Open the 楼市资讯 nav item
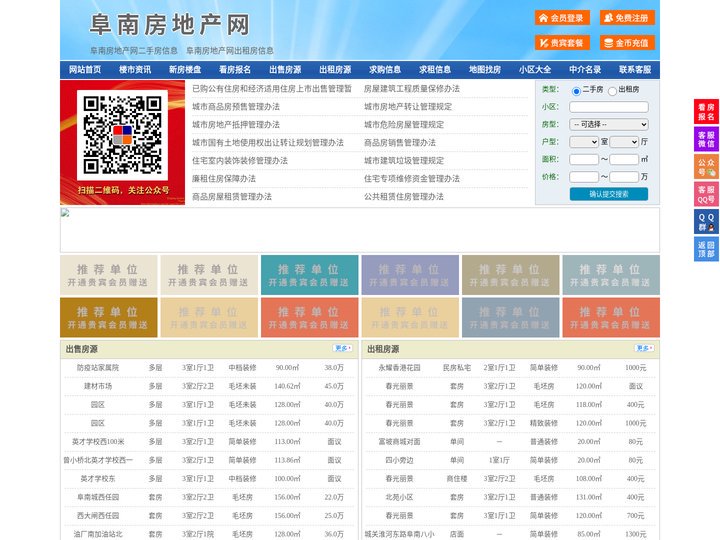Screen dimensions: 720x540 point(135,70)
